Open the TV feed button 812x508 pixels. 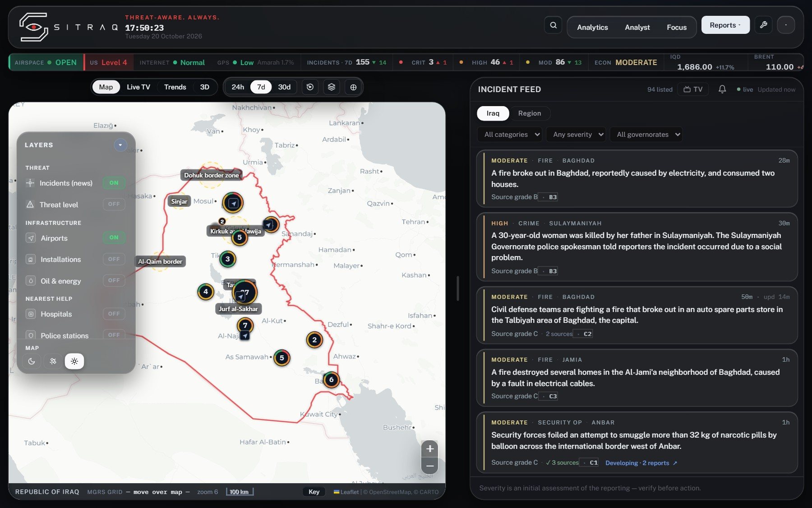point(693,89)
